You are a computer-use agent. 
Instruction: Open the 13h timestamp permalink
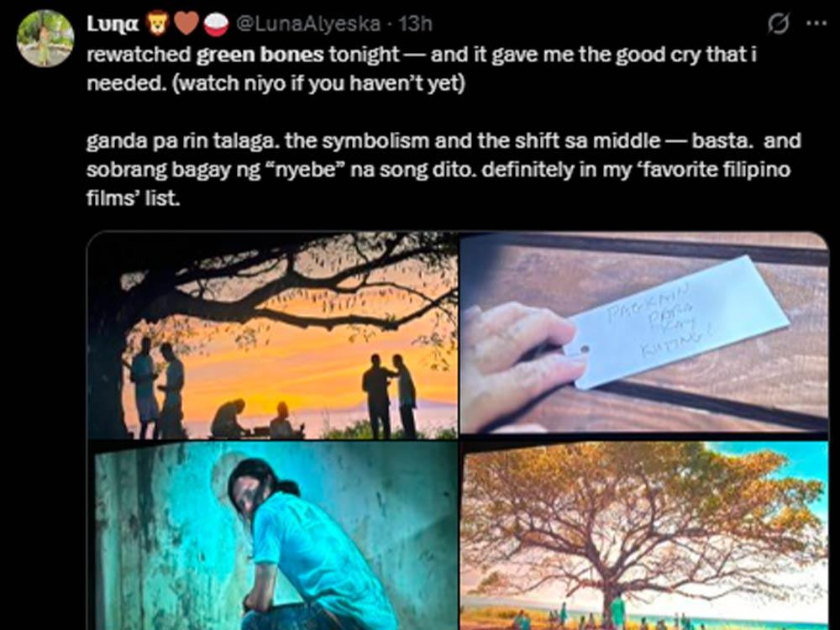416,24
